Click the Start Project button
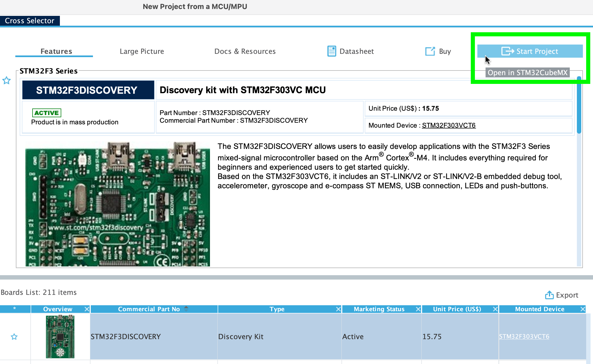This screenshot has height=364, width=593. (x=530, y=51)
